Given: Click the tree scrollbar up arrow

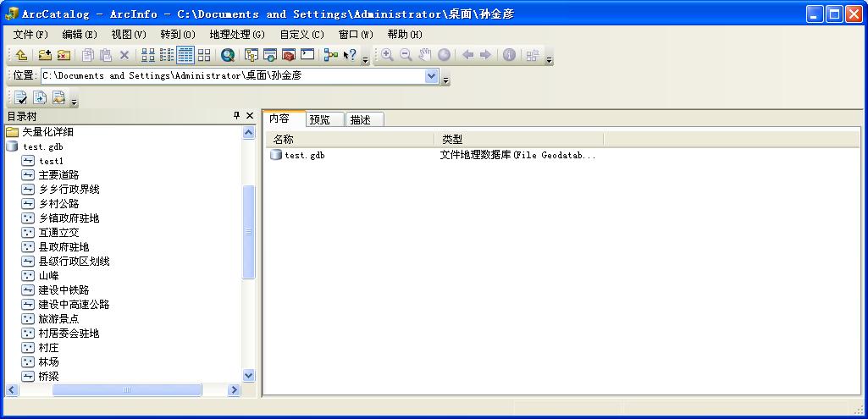Looking at the screenshot, I should point(249,132).
